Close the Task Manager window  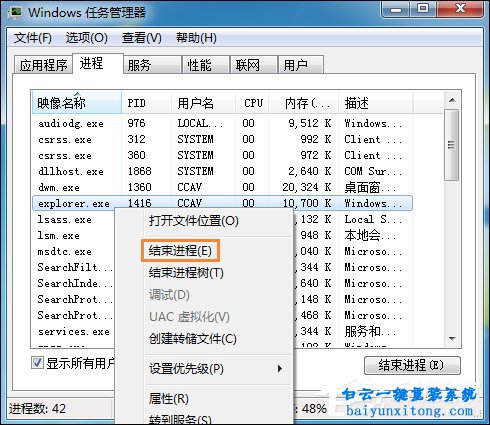click(x=460, y=9)
